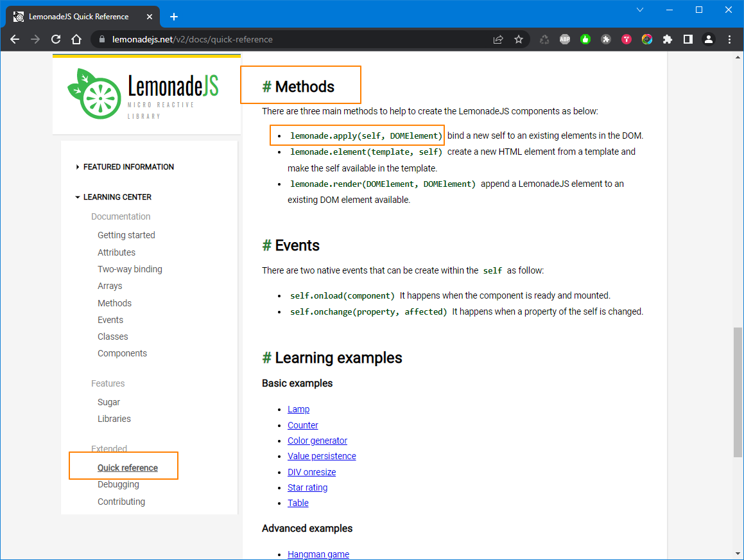Open Two-way binding page
The height and width of the screenshot is (560, 744).
tap(130, 269)
